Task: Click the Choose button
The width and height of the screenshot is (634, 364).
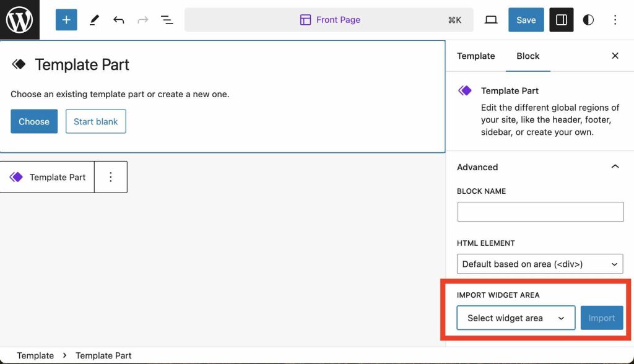Action: [x=33, y=121]
